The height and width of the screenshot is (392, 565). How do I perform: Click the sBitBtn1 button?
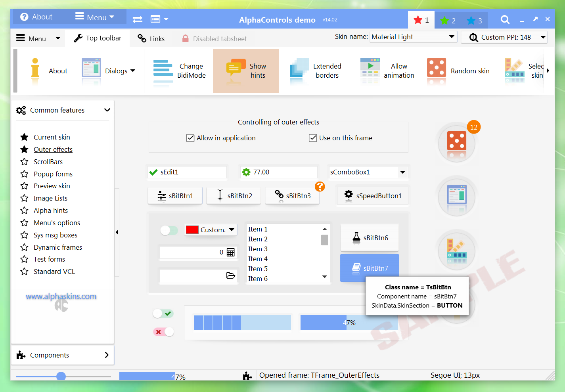(175, 195)
